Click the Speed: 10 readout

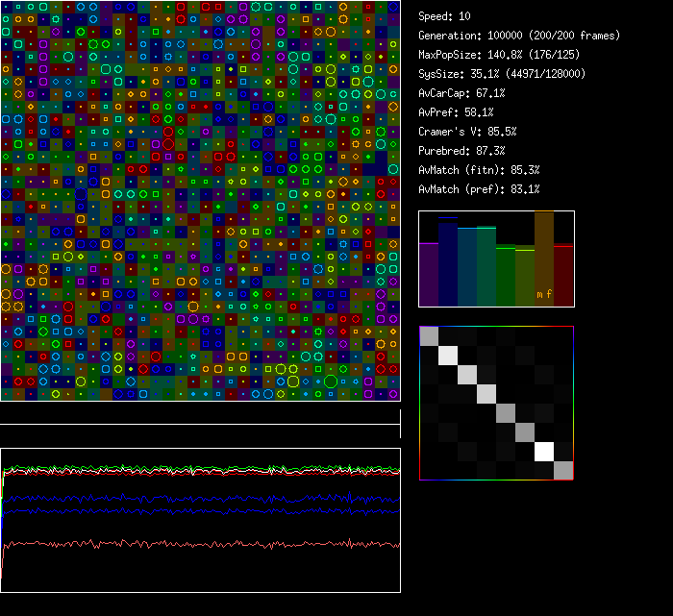(445, 16)
